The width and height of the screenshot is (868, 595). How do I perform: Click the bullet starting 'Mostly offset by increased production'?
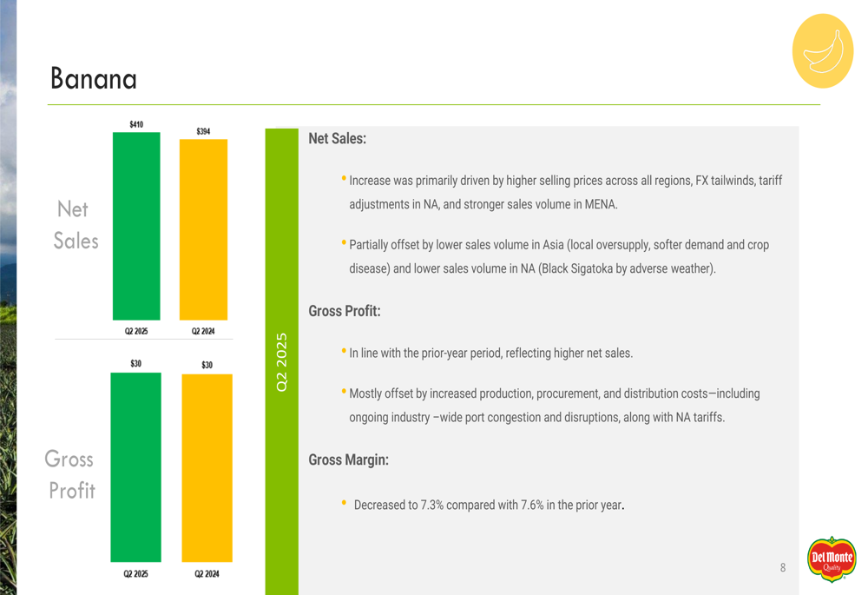click(x=554, y=406)
